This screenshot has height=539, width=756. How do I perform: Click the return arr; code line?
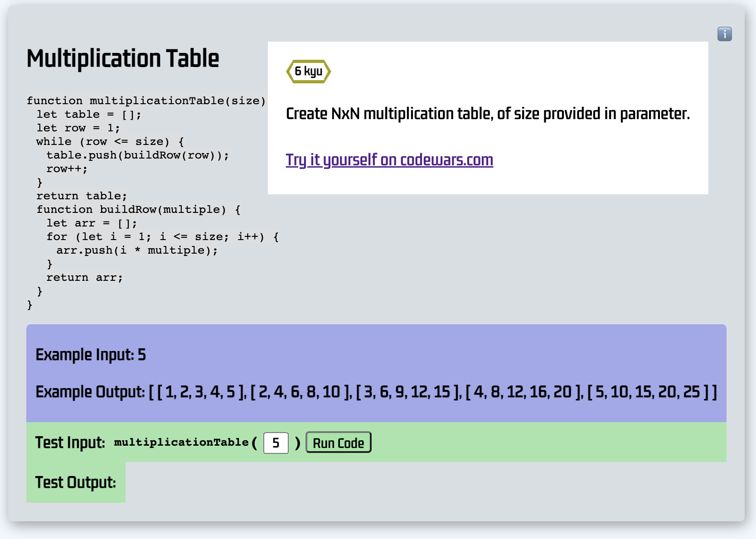(85, 278)
